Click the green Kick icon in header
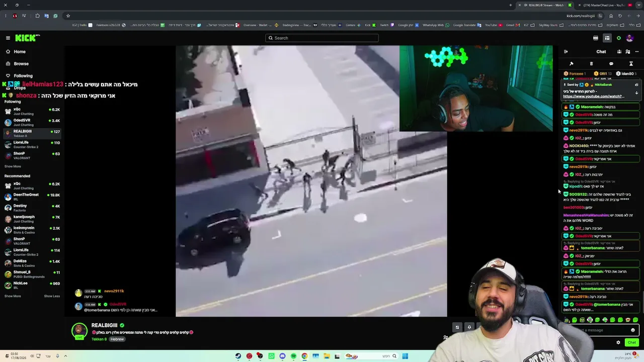This screenshot has width=644, height=362. 619,38
